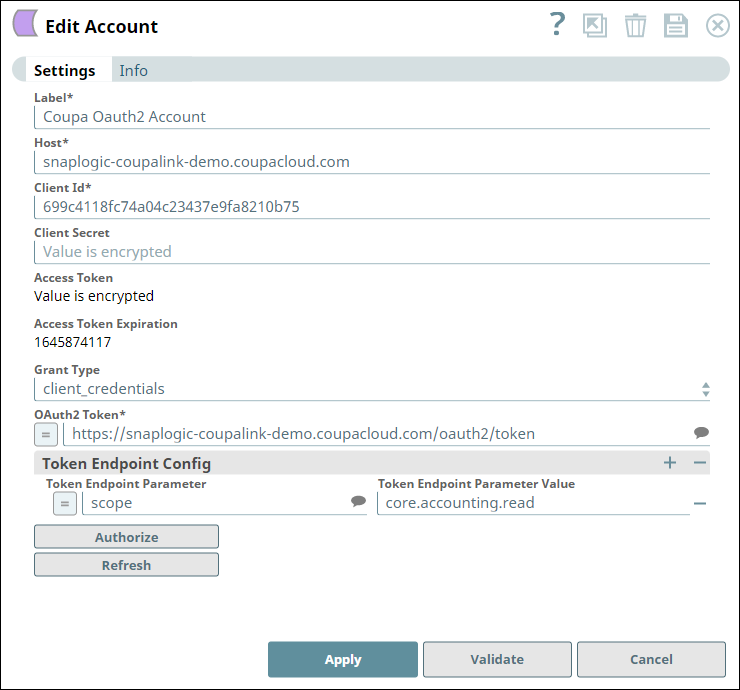Click the Label field with Coupa Oauth2 Account
Image resolution: width=740 pixels, height=690 pixels.
(372, 117)
